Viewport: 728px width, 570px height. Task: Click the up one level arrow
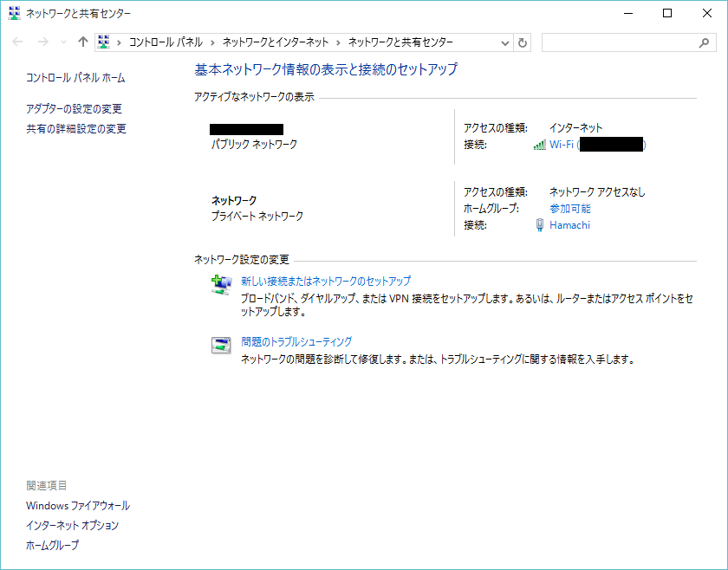(82, 42)
